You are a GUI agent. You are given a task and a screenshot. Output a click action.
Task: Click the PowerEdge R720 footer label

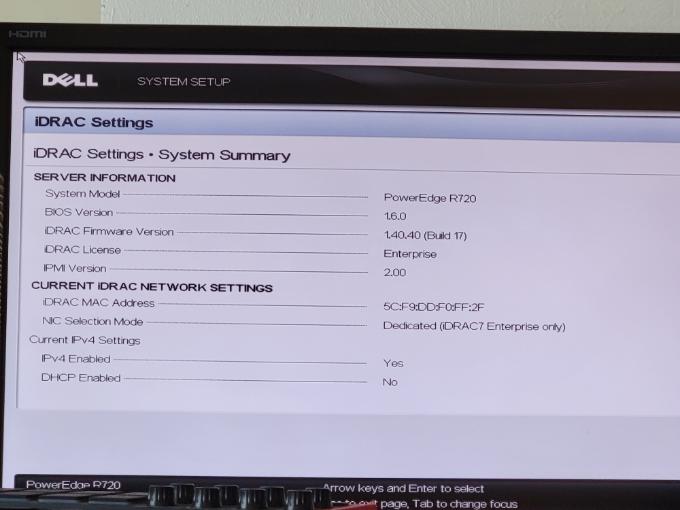pyautogui.click(x=73, y=485)
